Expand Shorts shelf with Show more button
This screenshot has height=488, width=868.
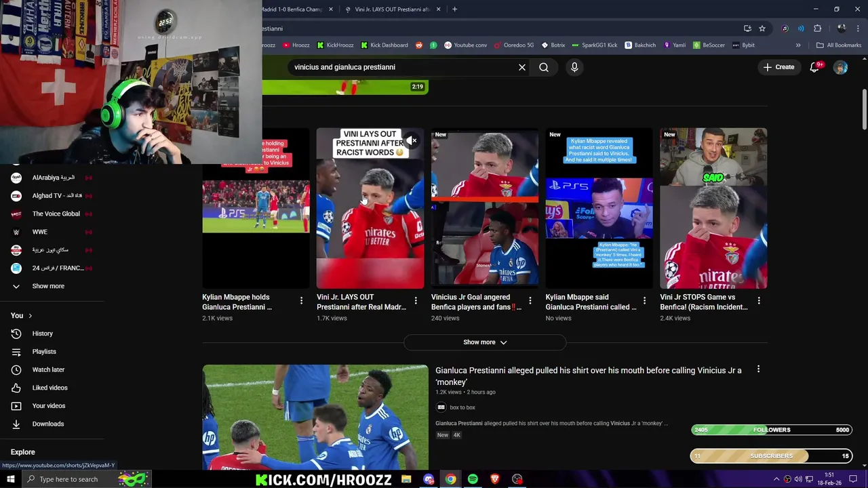[x=485, y=342]
